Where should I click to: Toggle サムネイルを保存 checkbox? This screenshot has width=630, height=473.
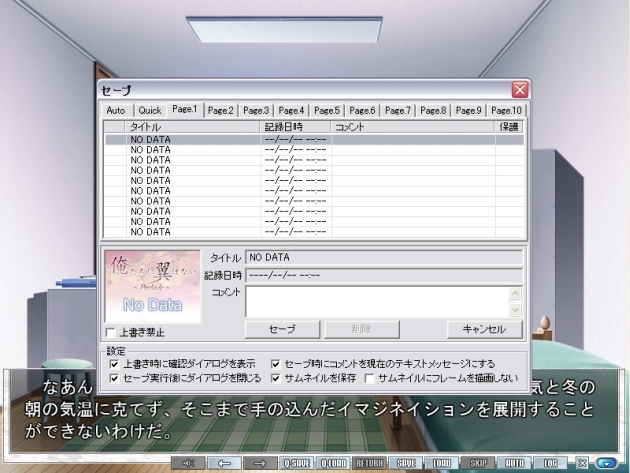coord(275,378)
